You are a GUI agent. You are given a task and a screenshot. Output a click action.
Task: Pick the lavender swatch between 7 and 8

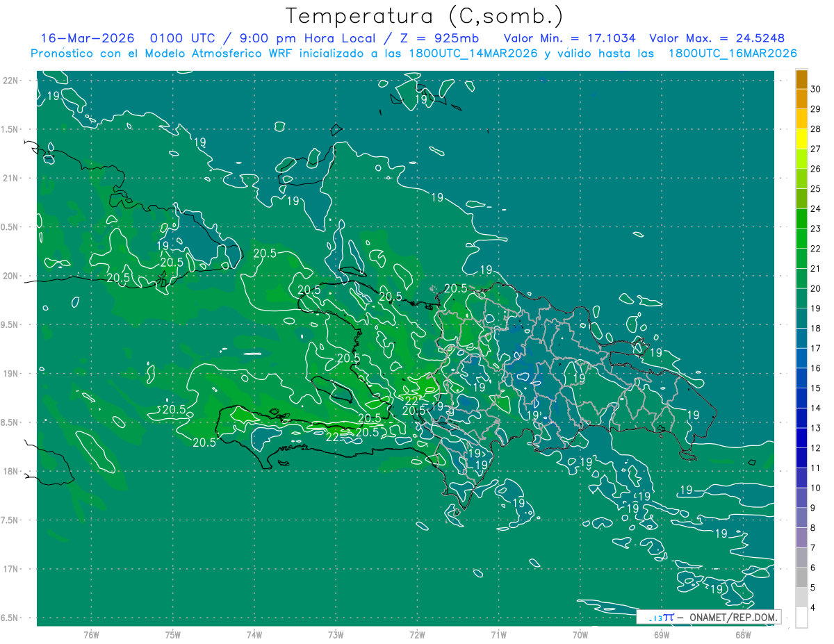801,538
